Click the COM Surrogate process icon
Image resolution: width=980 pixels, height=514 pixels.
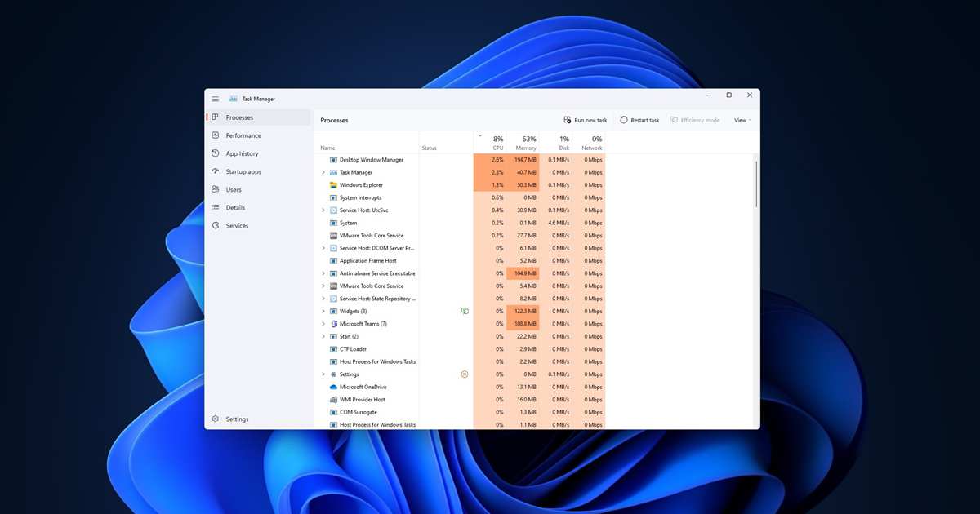(x=333, y=412)
